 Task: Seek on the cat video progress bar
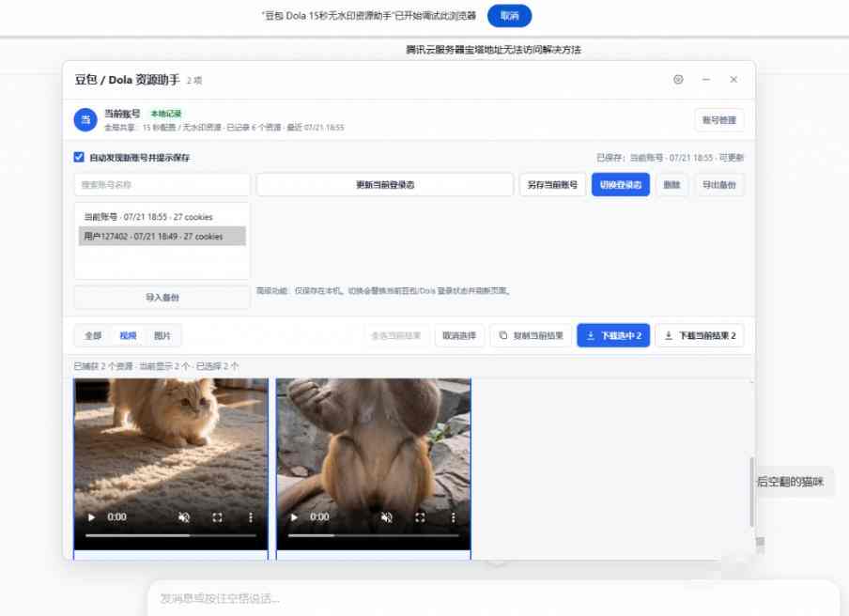(x=171, y=535)
